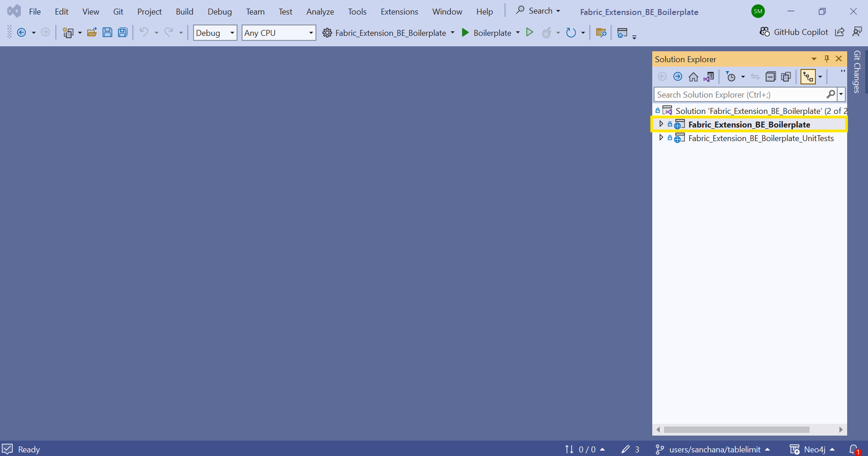Open the Project menu
The image size is (868, 456).
[150, 11]
